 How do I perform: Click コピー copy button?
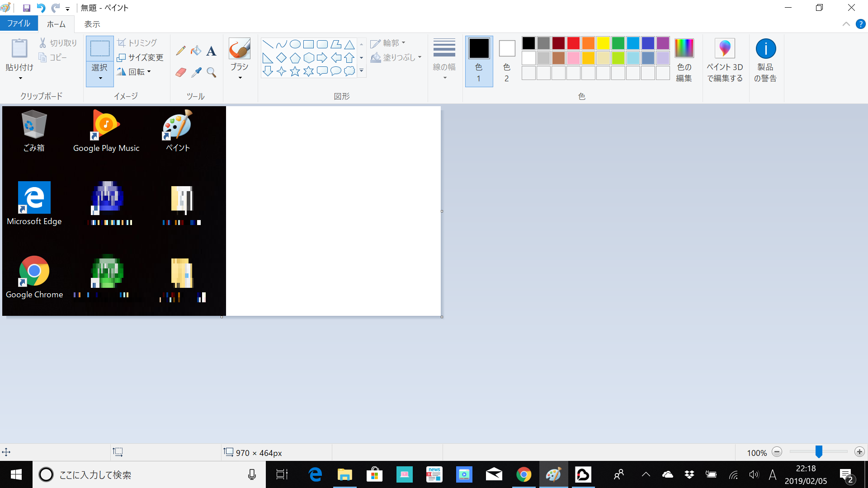(53, 57)
